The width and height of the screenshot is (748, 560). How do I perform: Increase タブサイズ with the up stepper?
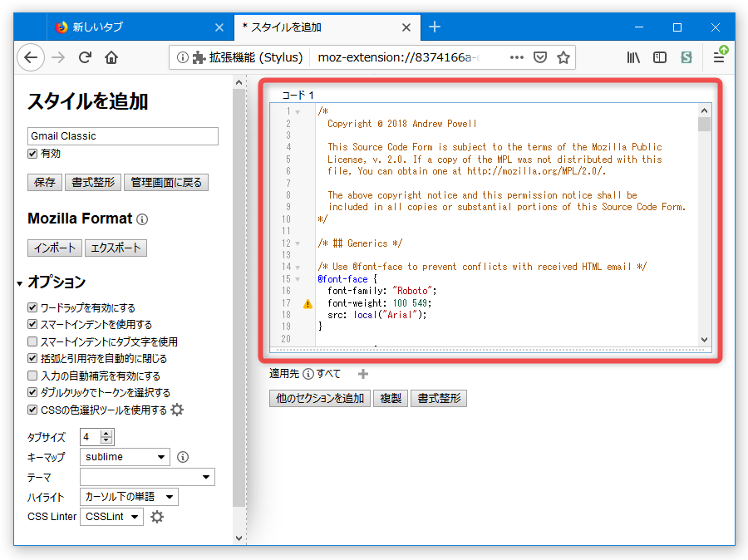(x=107, y=433)
